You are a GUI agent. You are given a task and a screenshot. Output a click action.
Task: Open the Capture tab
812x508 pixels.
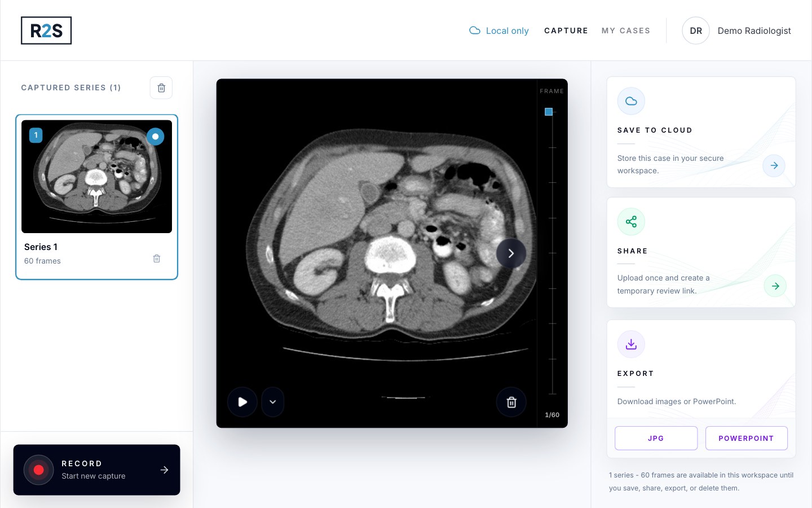coord(566,30)
